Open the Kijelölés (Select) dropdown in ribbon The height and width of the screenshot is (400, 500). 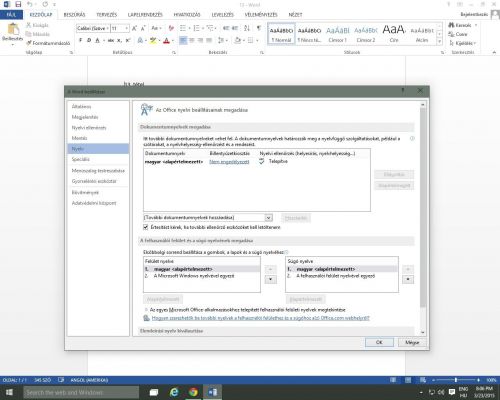click(463, 43)
